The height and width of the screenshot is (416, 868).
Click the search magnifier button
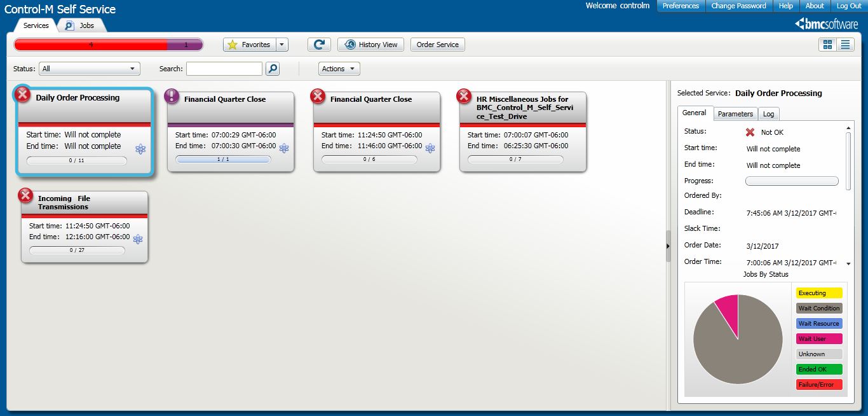click(x=273, y=69)
